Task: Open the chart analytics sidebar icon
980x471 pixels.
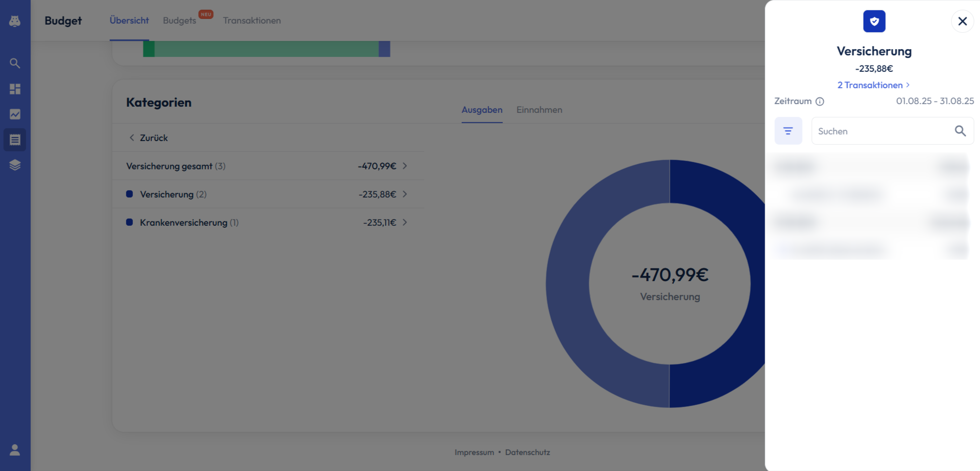Action: point(15,114)
